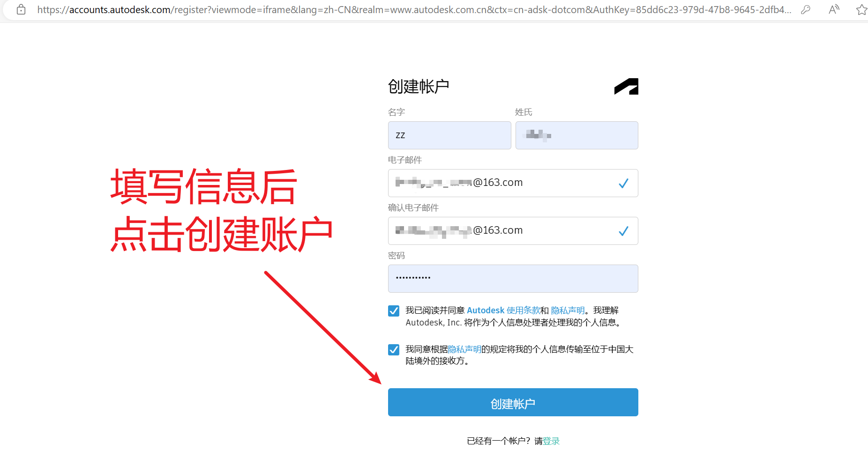The image size is (868, 465).
Task: Click the 电子邮件 email field
Action: (513, 183)
